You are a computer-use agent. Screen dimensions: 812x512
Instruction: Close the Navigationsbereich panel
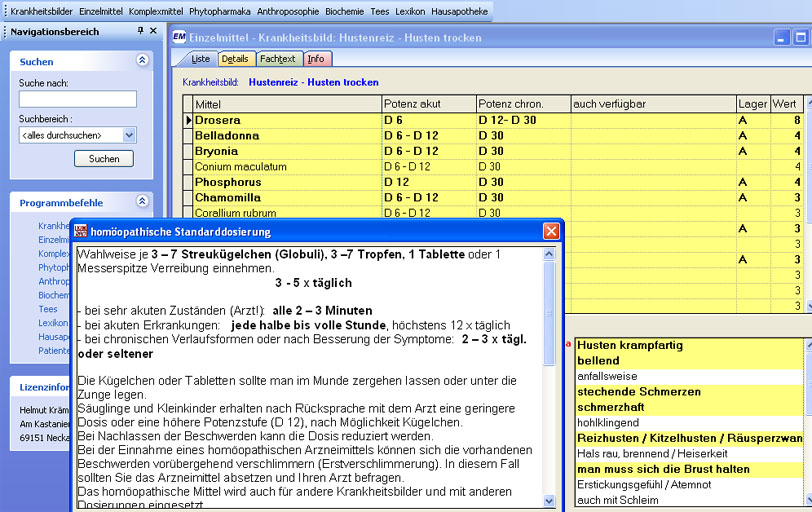[153, 31]
